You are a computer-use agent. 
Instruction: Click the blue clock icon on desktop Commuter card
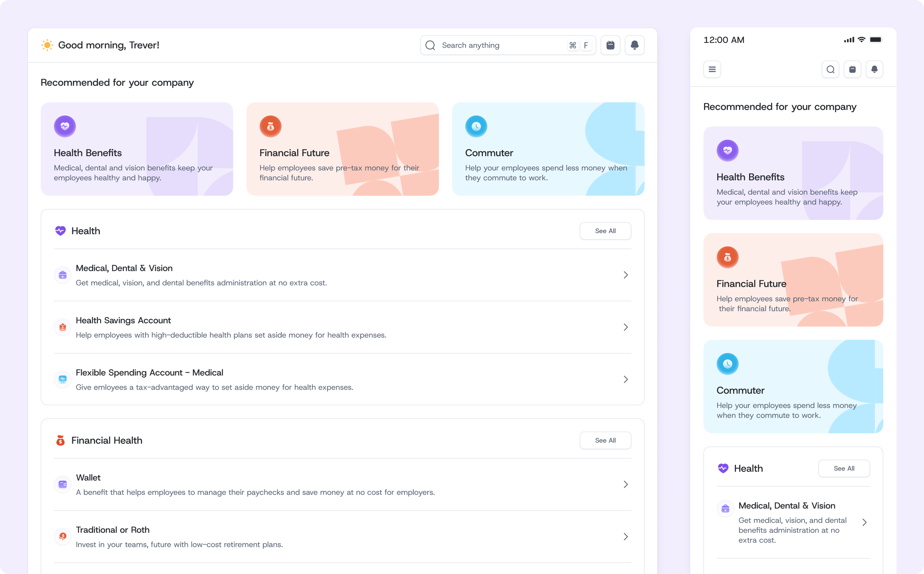click(476, 126)
